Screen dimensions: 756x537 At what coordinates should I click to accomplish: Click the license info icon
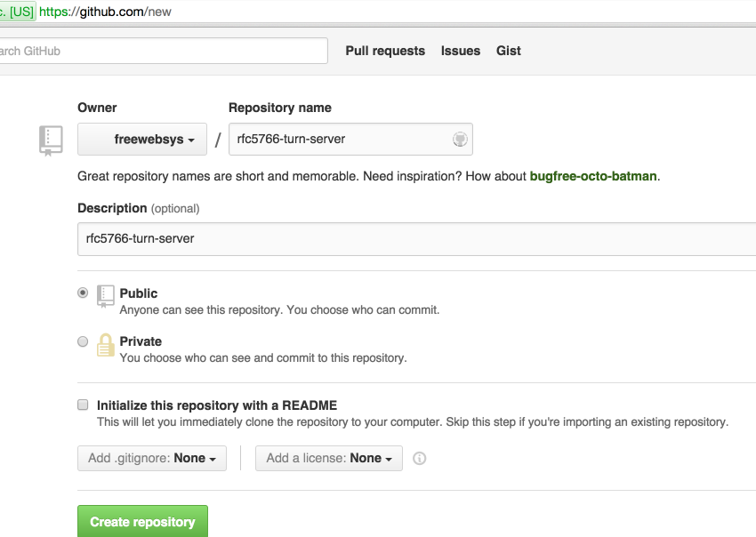[420, 458]
